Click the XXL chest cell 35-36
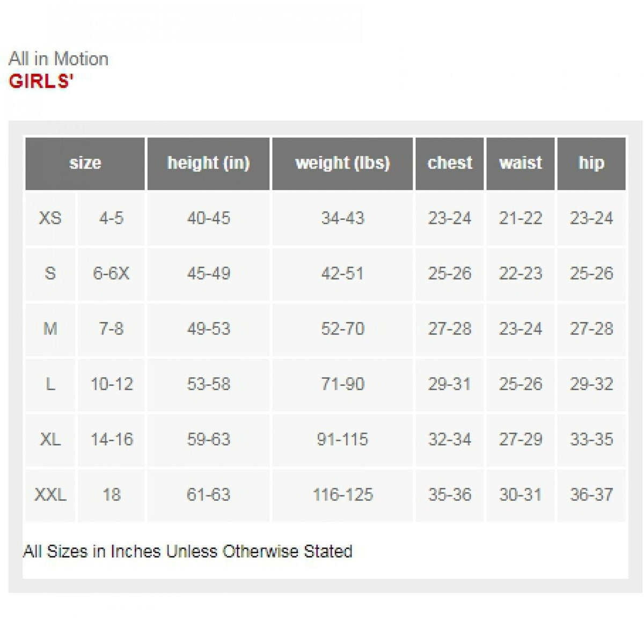The height and width of the screenshot is (644, 644). point(450,495)
